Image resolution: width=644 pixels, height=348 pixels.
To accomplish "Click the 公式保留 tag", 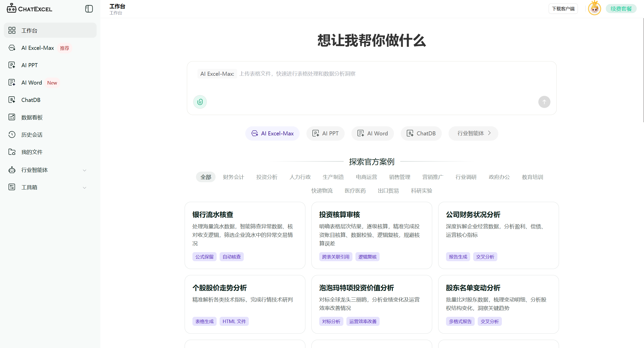I will (205, 257).
